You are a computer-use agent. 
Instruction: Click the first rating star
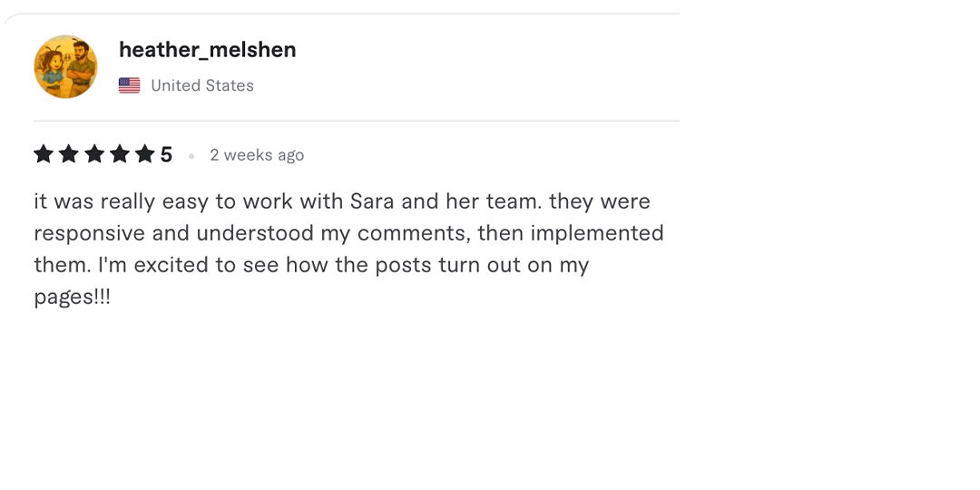[44, 154]
